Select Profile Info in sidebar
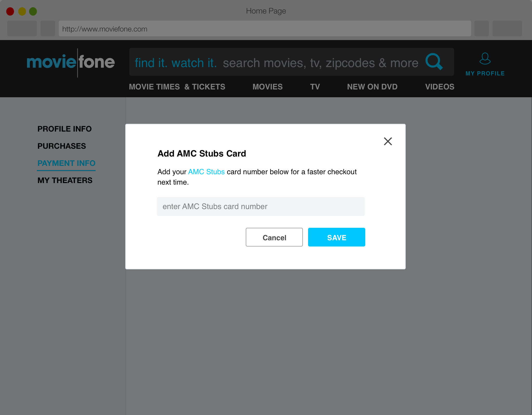 pos(64,129)
